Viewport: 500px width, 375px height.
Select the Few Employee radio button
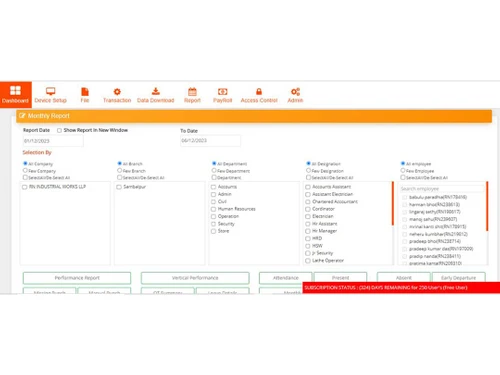pos(403,170)
